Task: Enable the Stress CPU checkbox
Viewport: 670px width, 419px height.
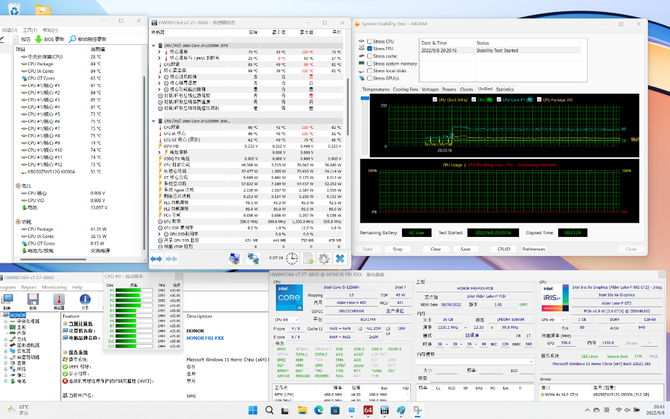Action: click(x=369, y=42)
